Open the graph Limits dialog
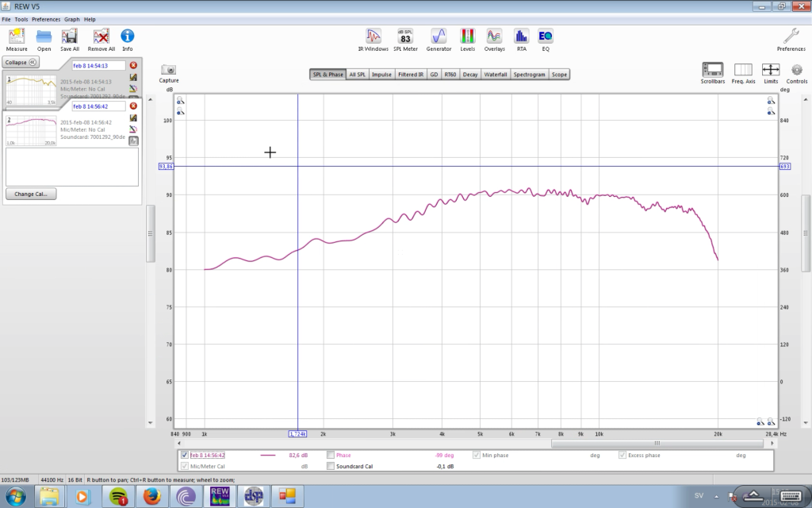 pos(771,70)
